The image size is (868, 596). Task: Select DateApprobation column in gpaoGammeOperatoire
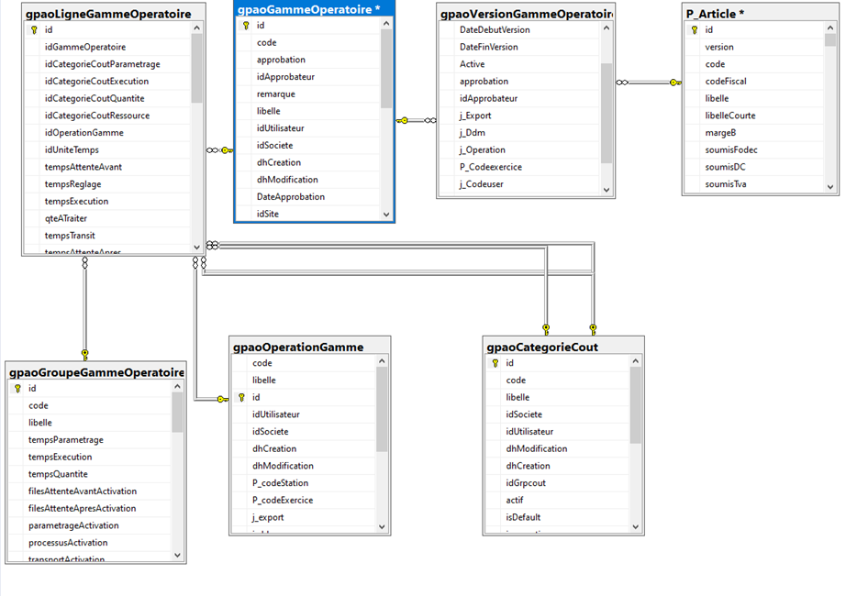click(290, 196)
